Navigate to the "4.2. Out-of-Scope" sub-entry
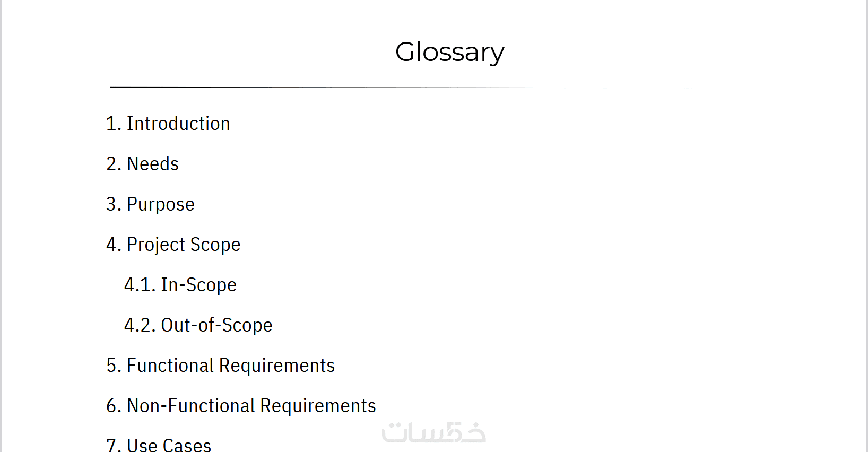 coord(198,325)
